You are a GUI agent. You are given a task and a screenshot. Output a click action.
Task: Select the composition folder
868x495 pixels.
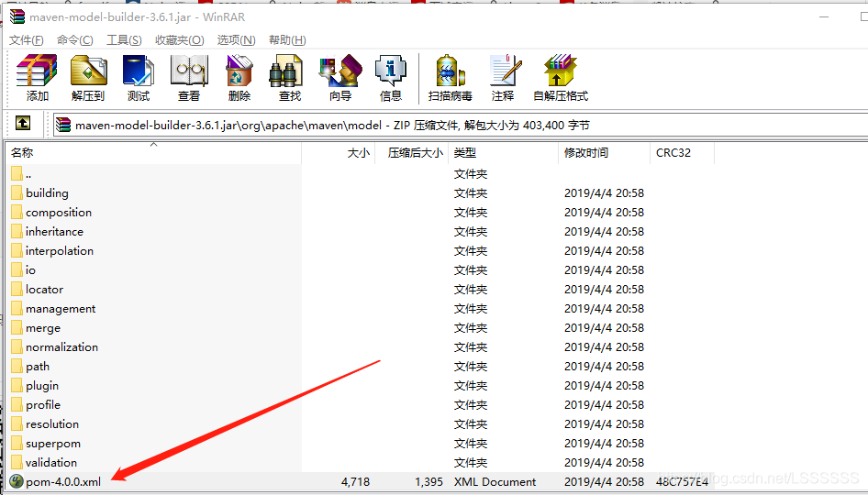(58, 213)
